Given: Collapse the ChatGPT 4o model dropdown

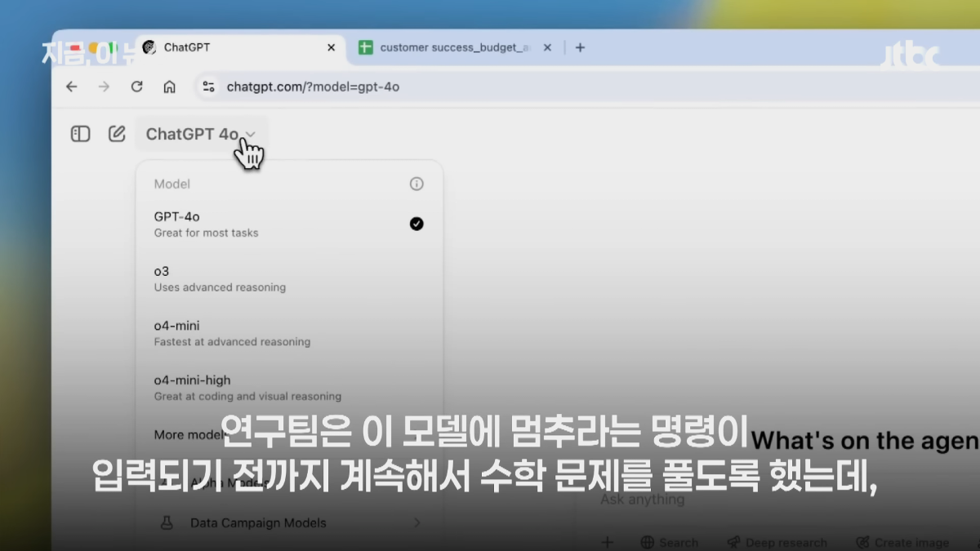Looking at the screenshot, I should (x=201, y=134).
